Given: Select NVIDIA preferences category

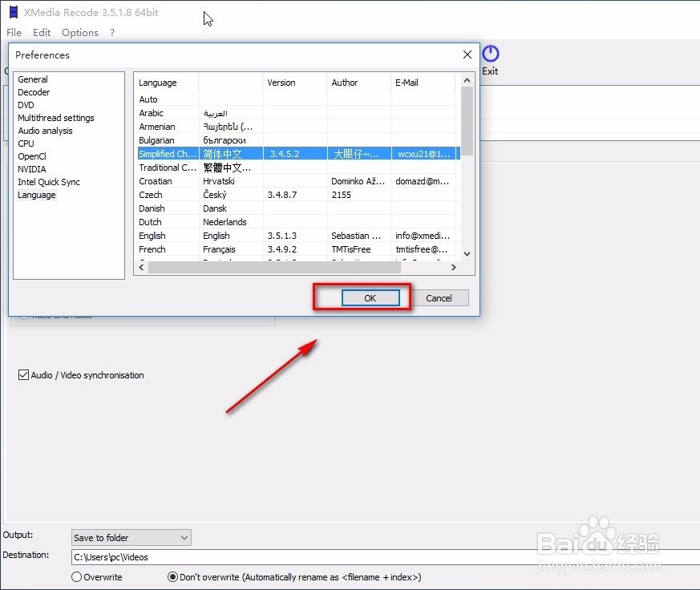Looking at the screenshot, I should (32, 169).
